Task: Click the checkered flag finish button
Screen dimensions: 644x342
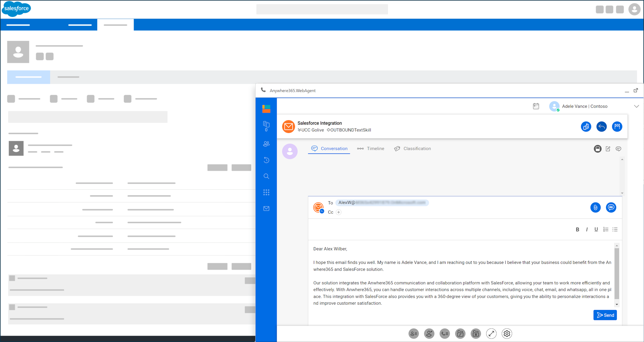Action: [617, 127]
